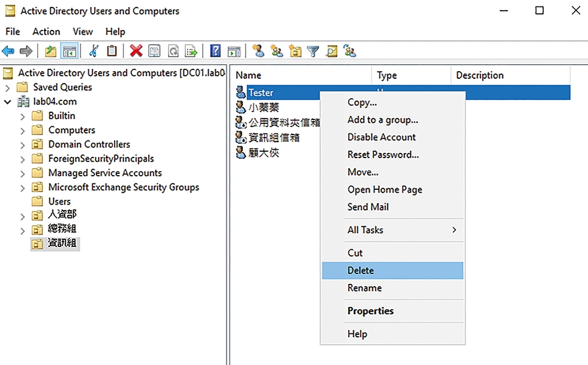Choose Move... from the context menu

[392, 172]
